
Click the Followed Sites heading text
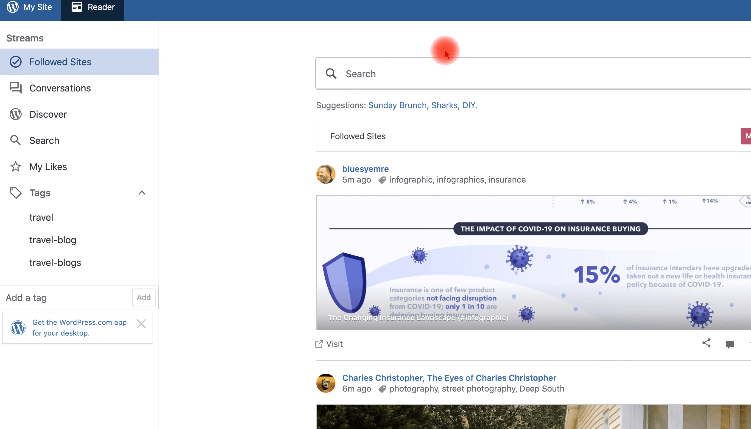click(x=358, y=136)
